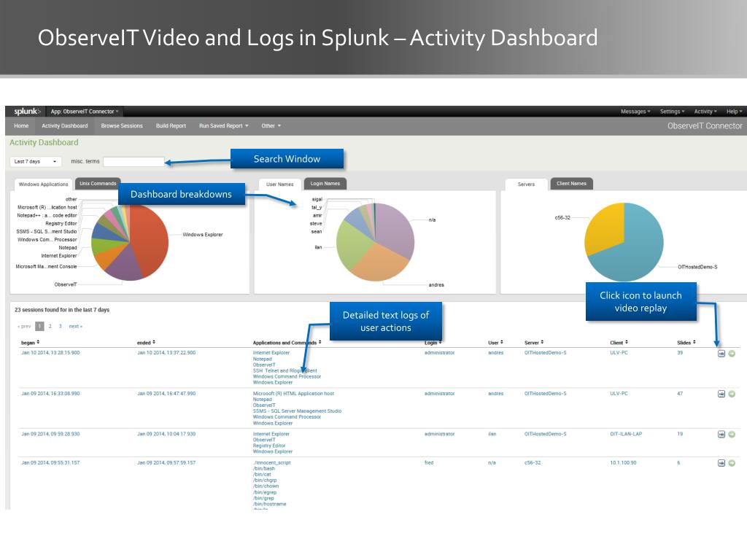Open session began Jan 10 2014, 13:28:15.900
Screen dimensions: 747x560
tap(50, 354)
